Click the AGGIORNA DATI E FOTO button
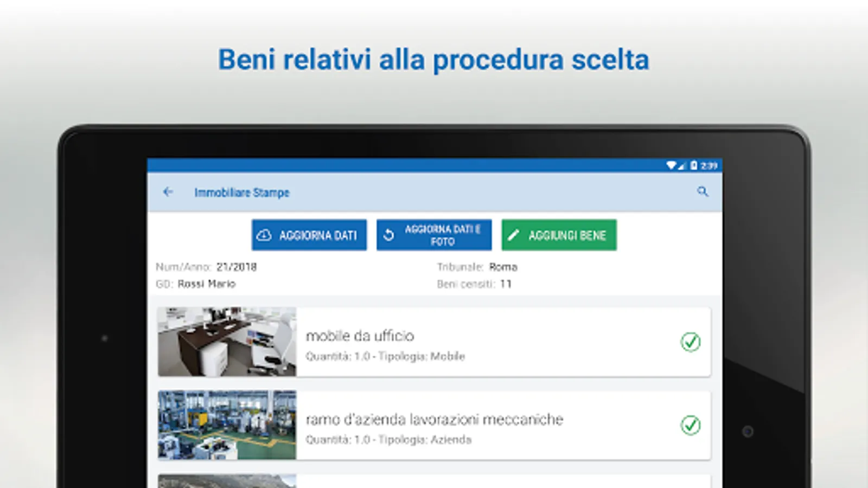 click(434, 235)
